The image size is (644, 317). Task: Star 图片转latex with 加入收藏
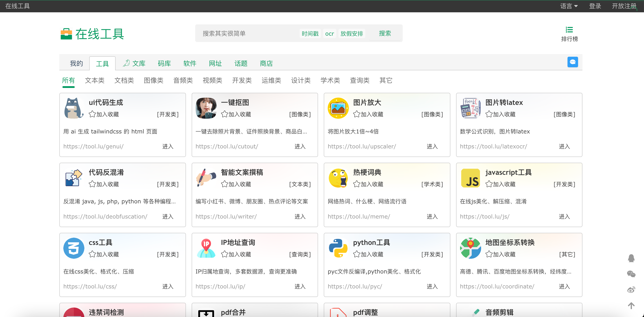coord(500,114)
